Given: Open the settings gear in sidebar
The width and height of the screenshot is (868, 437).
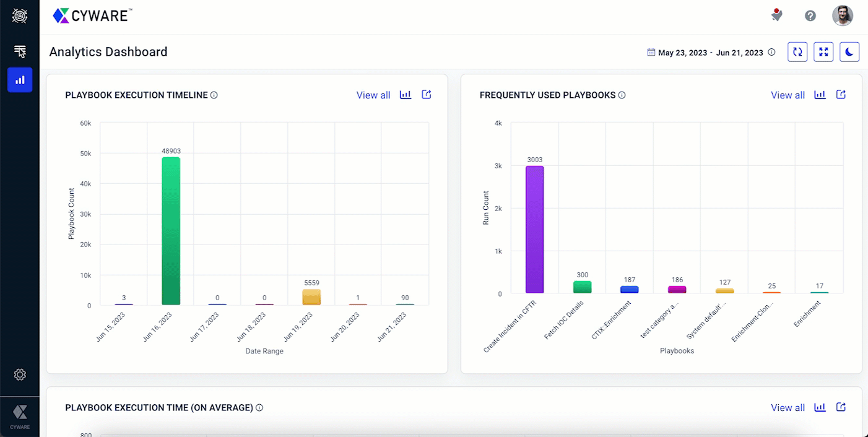Looking at the screenshot, I should (x=20, y=374).
